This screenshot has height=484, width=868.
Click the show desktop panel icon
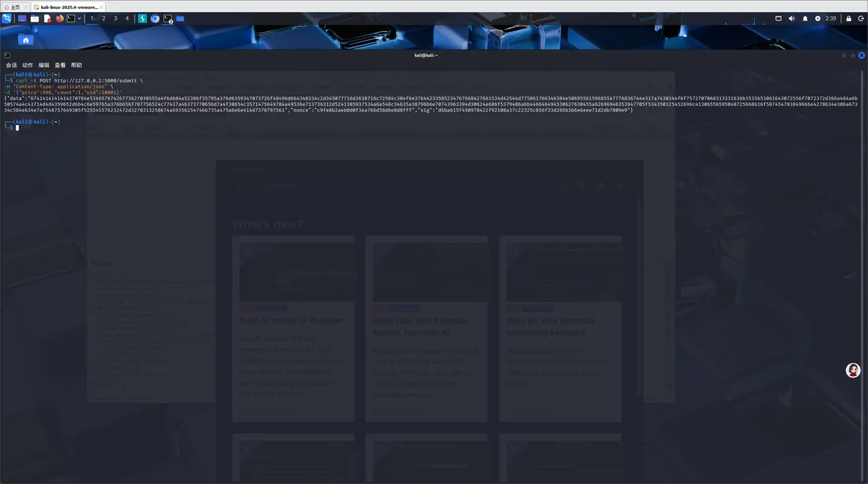(x=22, y=19)
